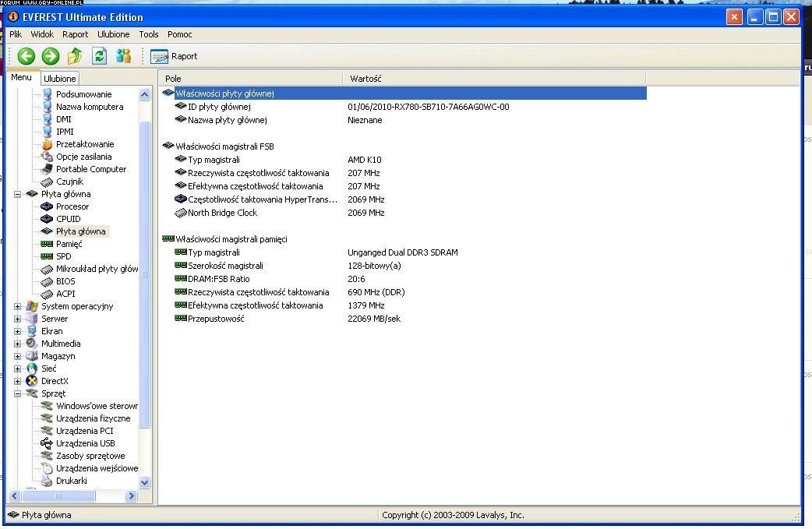Go forward with the green right arrow
Image resolution: width=812 pixels, height=529 pixels.
(x=51, y=56)
